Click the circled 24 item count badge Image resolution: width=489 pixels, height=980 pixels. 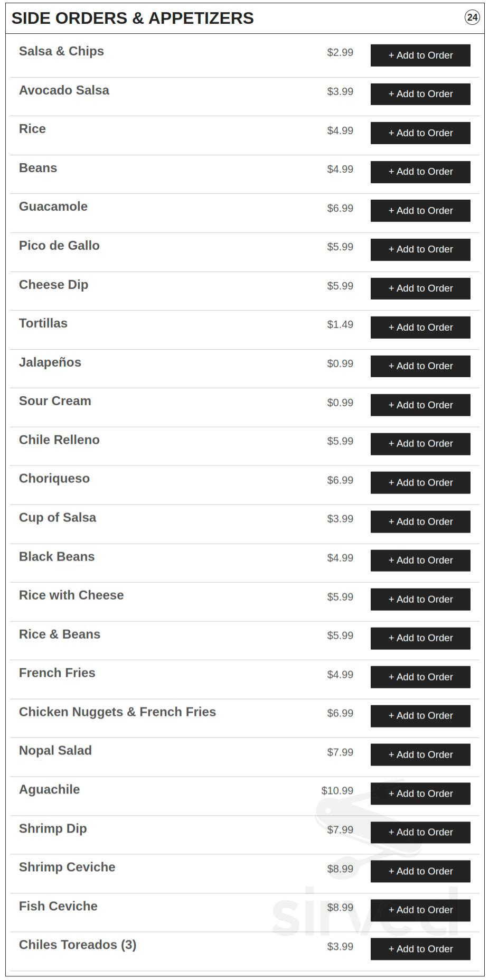click(473, 18)
